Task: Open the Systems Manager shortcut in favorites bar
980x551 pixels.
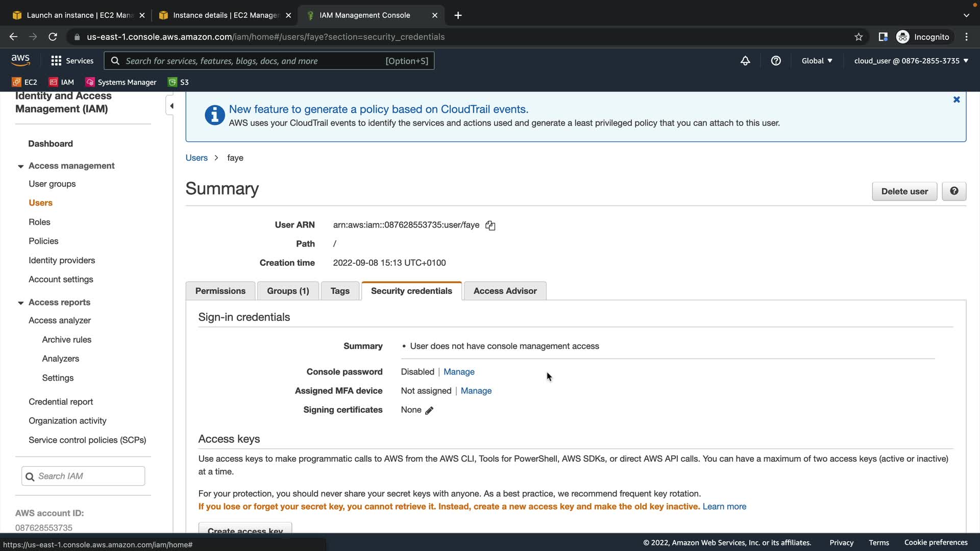Action: pyautogui.click(x=121, y=82)
